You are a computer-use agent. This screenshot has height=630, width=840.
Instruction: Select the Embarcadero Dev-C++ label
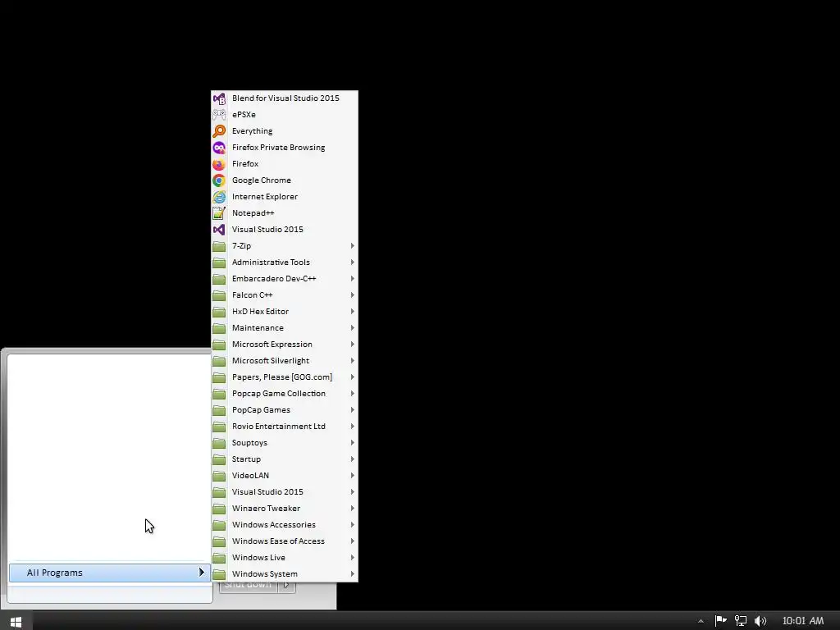tap(274, 279)
